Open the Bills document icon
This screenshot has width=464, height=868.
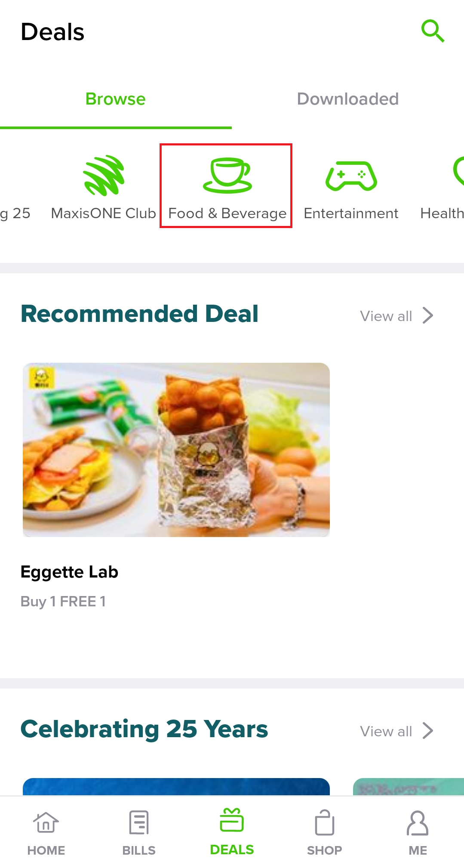pos(139,823)
